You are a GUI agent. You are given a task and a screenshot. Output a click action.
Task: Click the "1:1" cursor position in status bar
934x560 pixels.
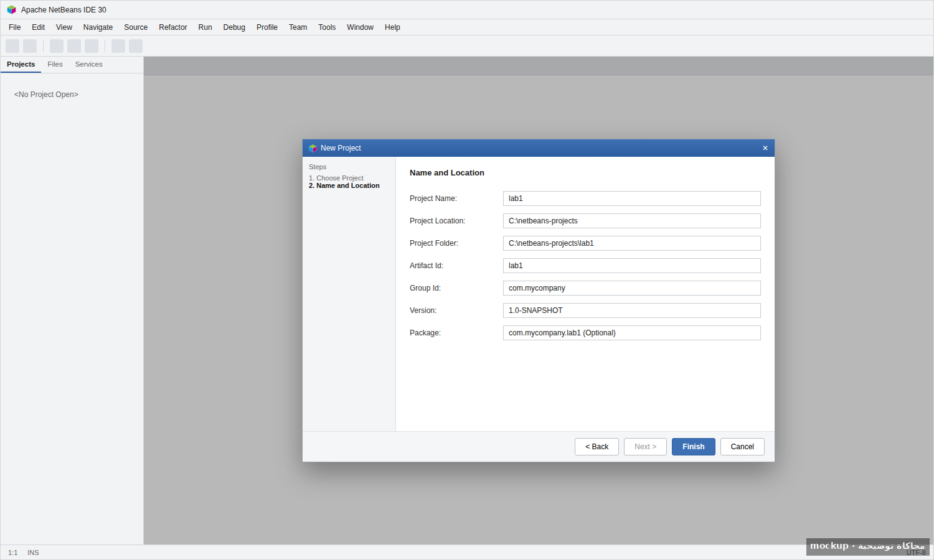point(12,553)
